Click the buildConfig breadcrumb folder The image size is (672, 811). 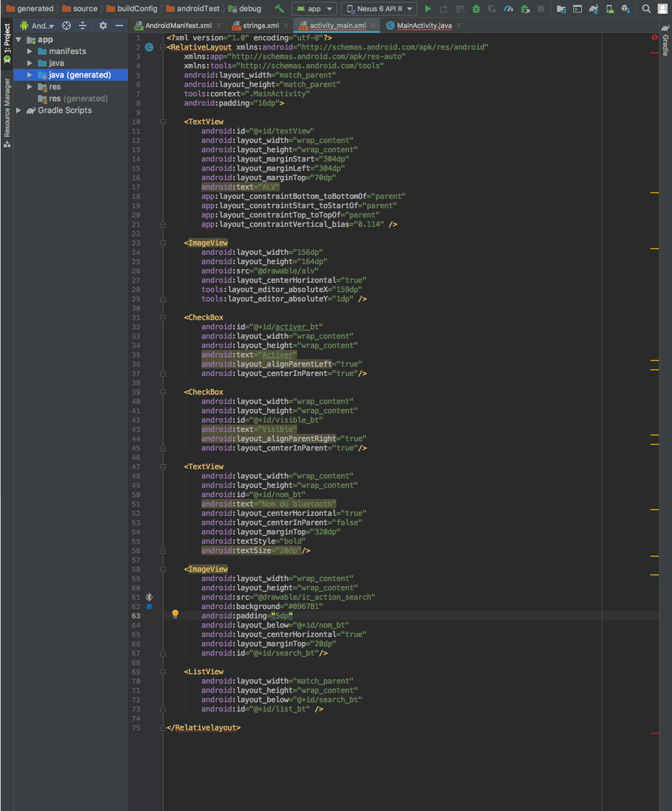point(132,9)
